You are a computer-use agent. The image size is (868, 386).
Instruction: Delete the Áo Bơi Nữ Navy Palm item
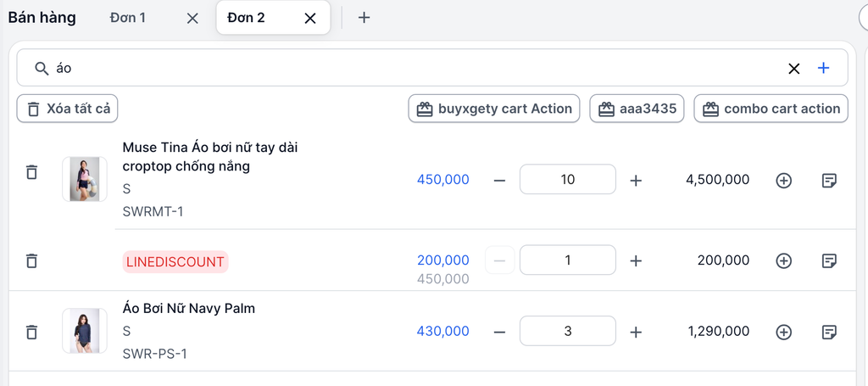tap(32, 332)
